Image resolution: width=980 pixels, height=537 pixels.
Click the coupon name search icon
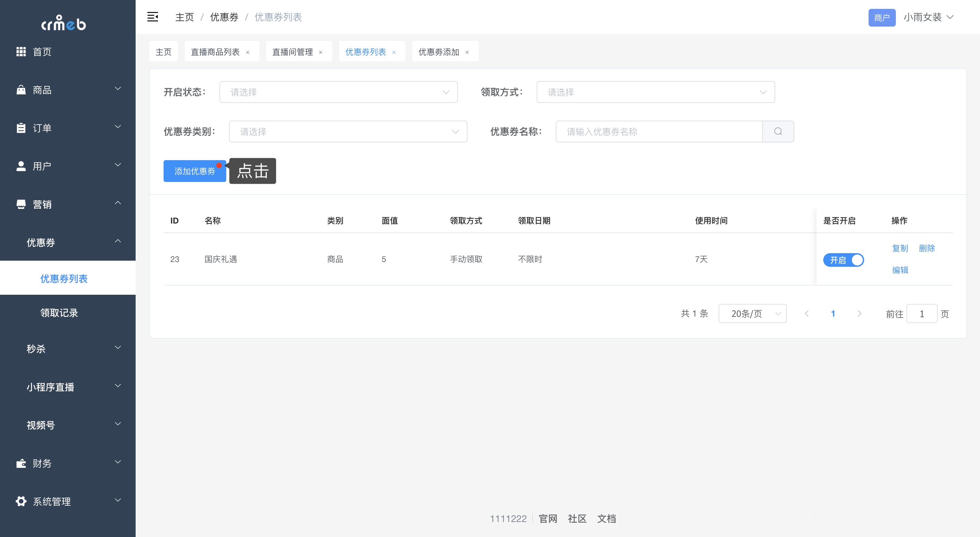coord(778,132)
